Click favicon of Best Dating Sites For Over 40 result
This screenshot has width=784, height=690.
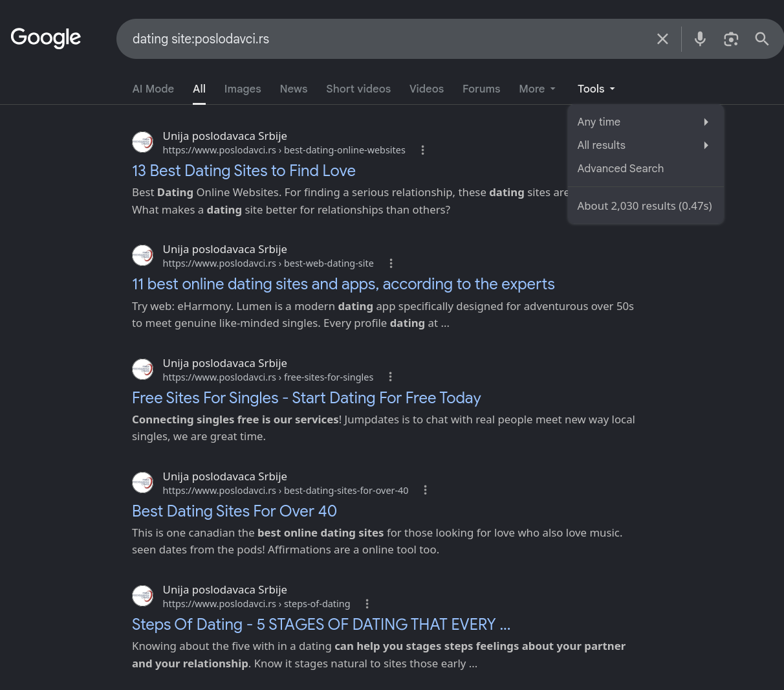point(143,483)
